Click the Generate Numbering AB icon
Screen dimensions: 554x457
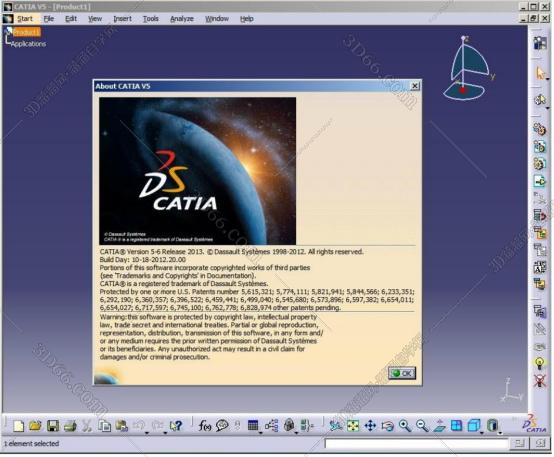[x=540, y=267]
